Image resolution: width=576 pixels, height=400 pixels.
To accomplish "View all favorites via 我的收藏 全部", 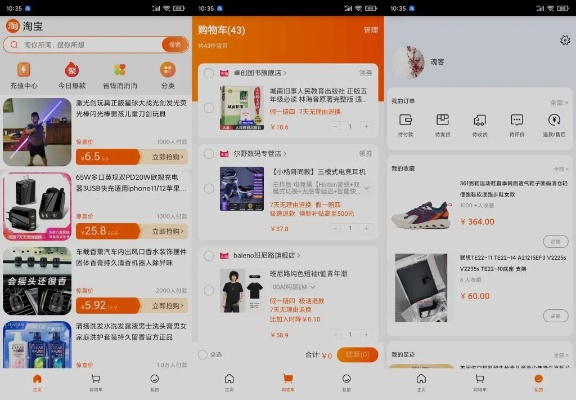I will point(561,169).
